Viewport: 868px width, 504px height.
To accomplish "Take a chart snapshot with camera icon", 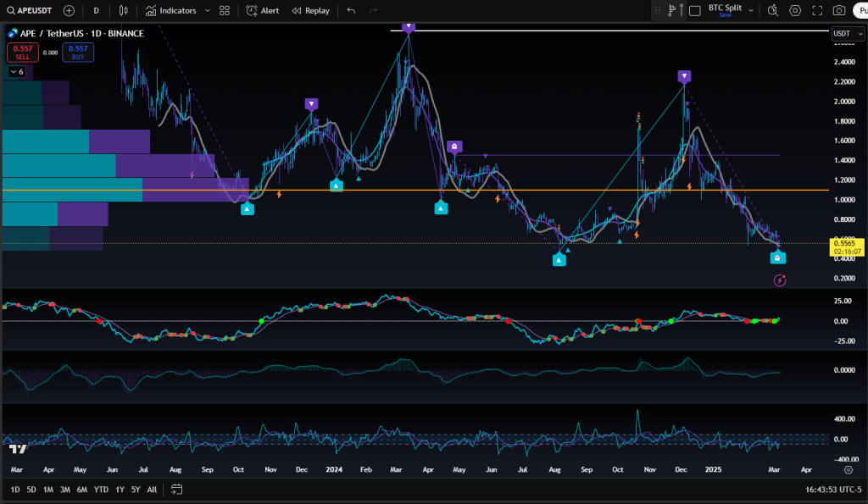I will (x=839, y=10).
